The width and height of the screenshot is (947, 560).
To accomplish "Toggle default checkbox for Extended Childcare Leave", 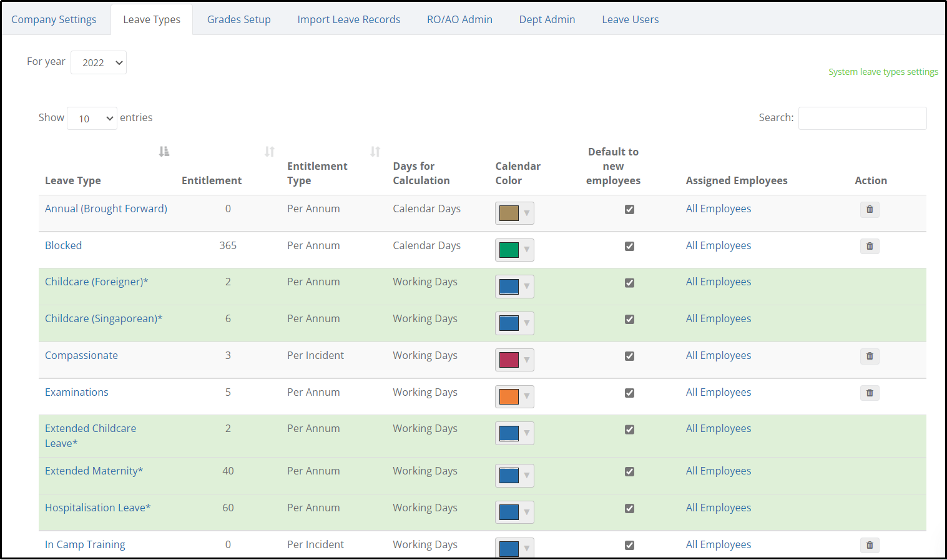I will tap(629, 430).
